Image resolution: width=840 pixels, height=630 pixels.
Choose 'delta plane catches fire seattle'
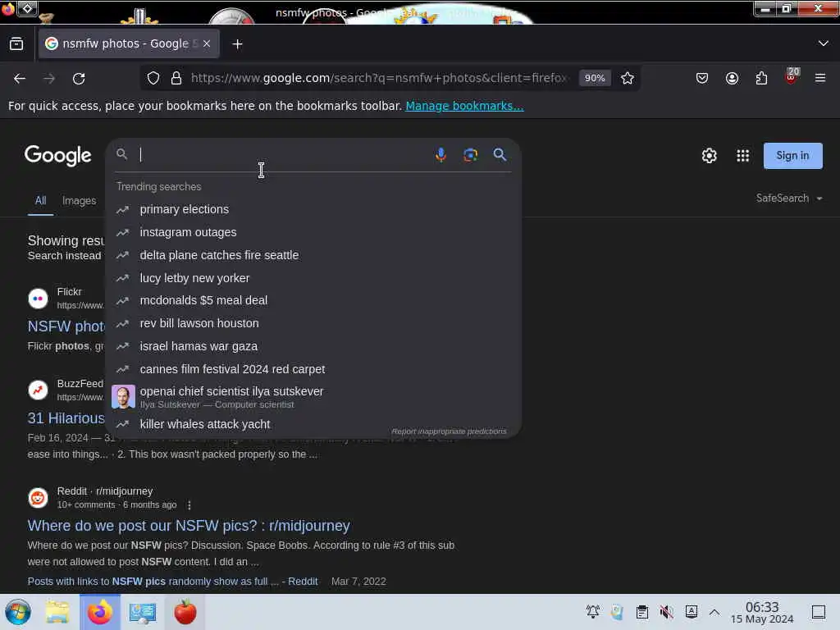tap(313, 256)
